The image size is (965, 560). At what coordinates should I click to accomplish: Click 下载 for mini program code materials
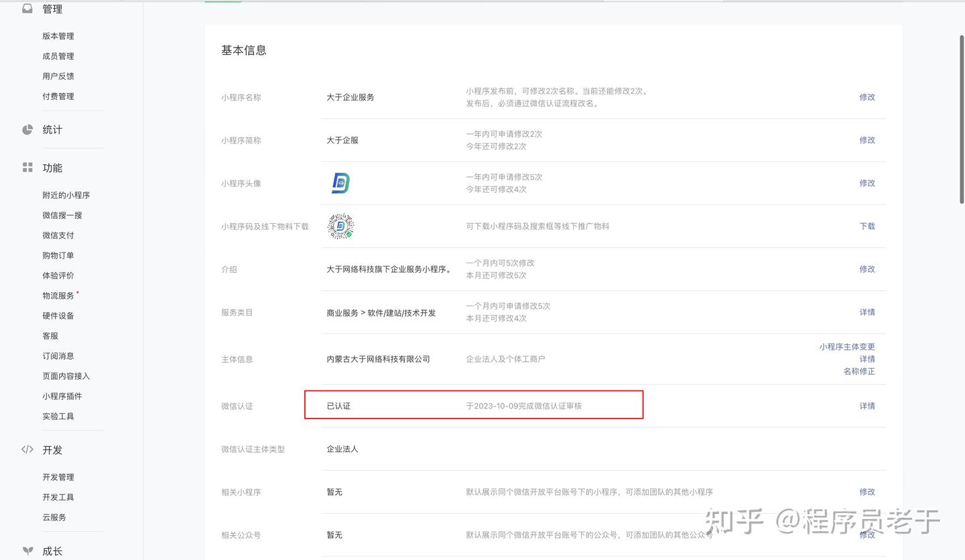867,226
